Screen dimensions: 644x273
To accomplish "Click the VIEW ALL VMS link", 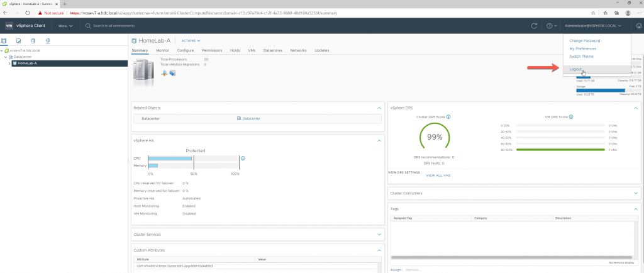I will pos(438,175).
